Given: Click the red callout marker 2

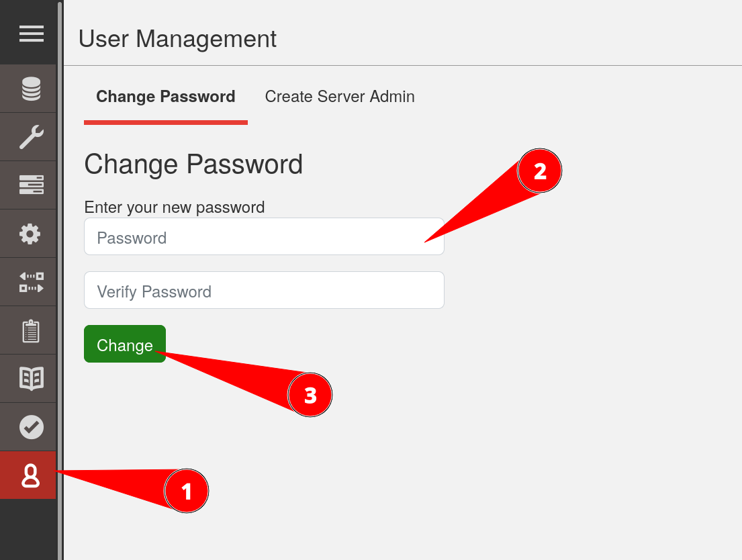Looking at the screenshot, I should tap(539, 171).
